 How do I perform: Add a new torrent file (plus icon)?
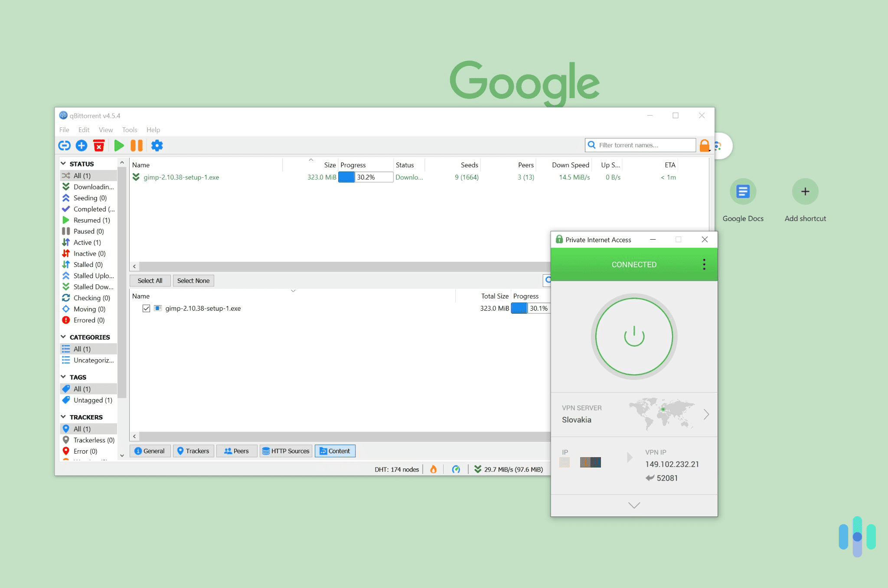click(x=82, y=145)
